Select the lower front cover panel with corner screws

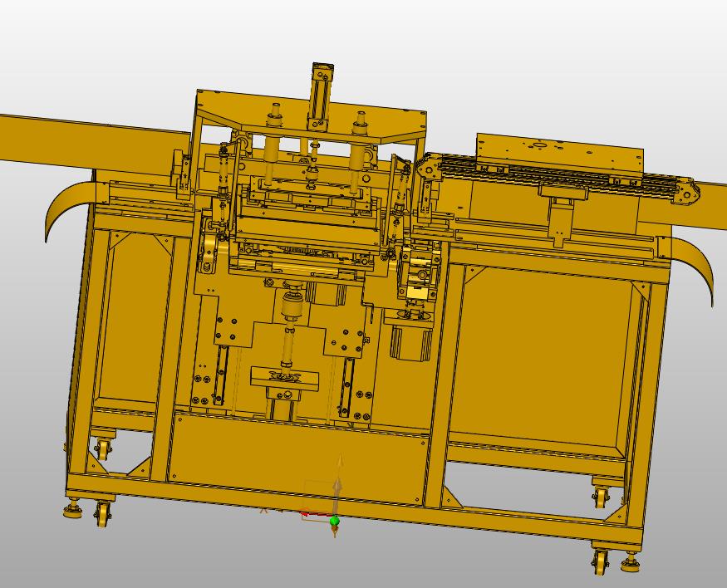pos(297,458)
